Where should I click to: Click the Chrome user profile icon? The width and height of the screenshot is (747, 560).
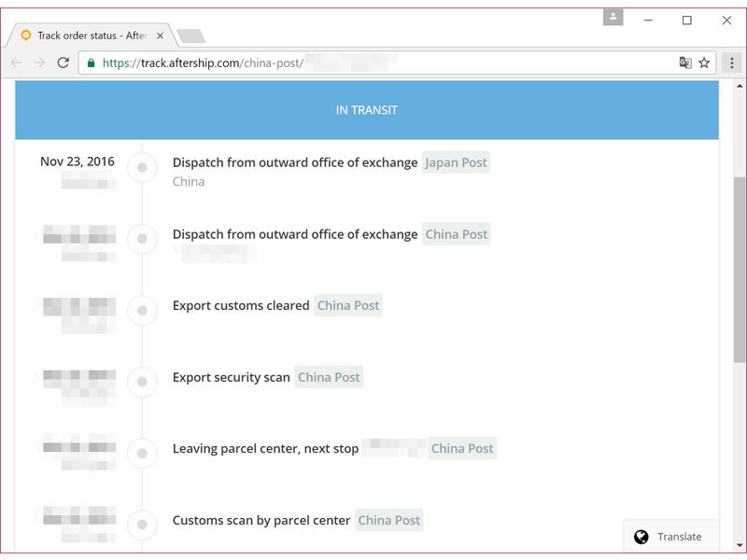613,18
